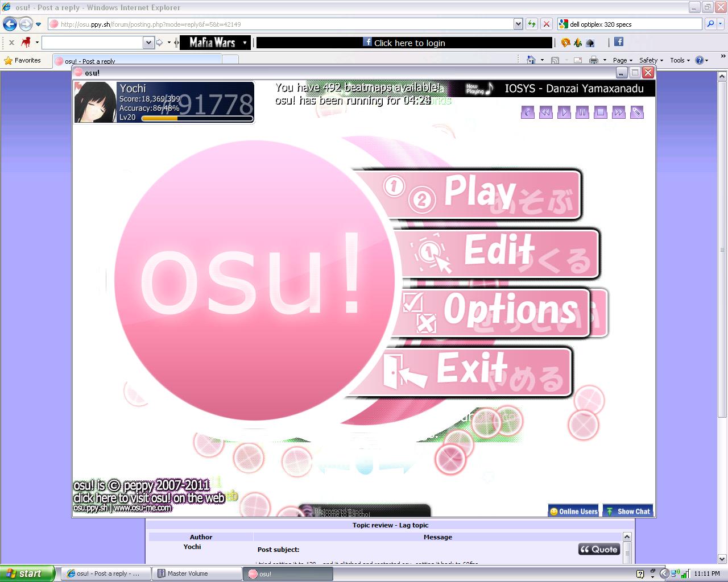
Task: Click the osu! copyright website link
Action: (149, 498)
